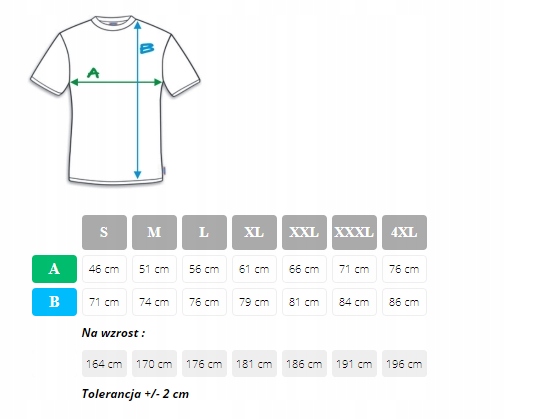Click the green A row label

pyautogui.click(x=54, y=269)
